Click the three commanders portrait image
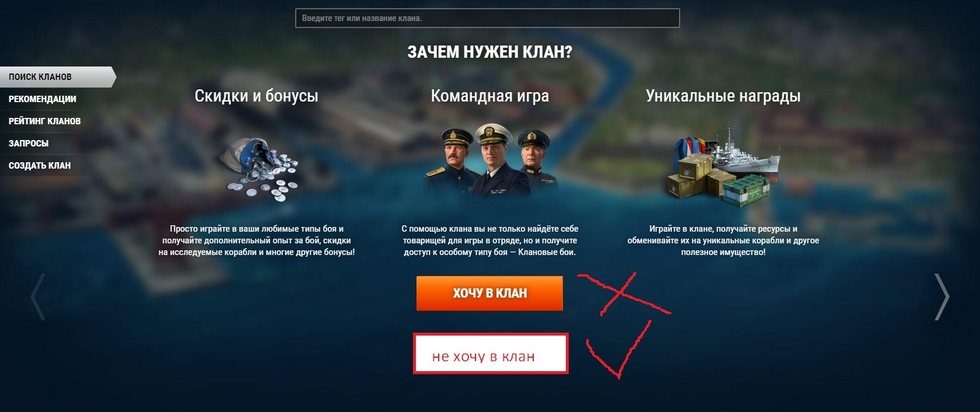 tap(490, 160)
